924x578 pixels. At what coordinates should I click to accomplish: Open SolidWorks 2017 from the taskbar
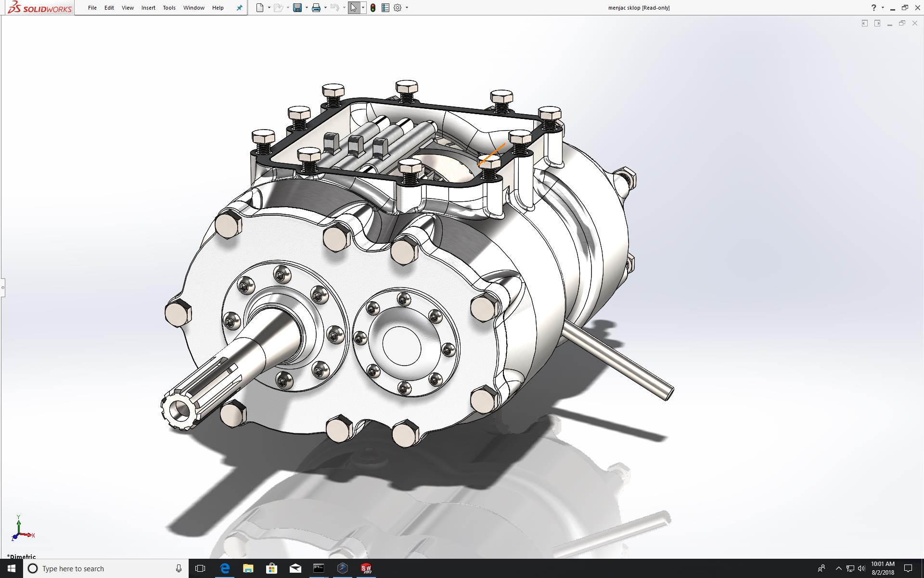pyautogui.click(x=366, y=568)
